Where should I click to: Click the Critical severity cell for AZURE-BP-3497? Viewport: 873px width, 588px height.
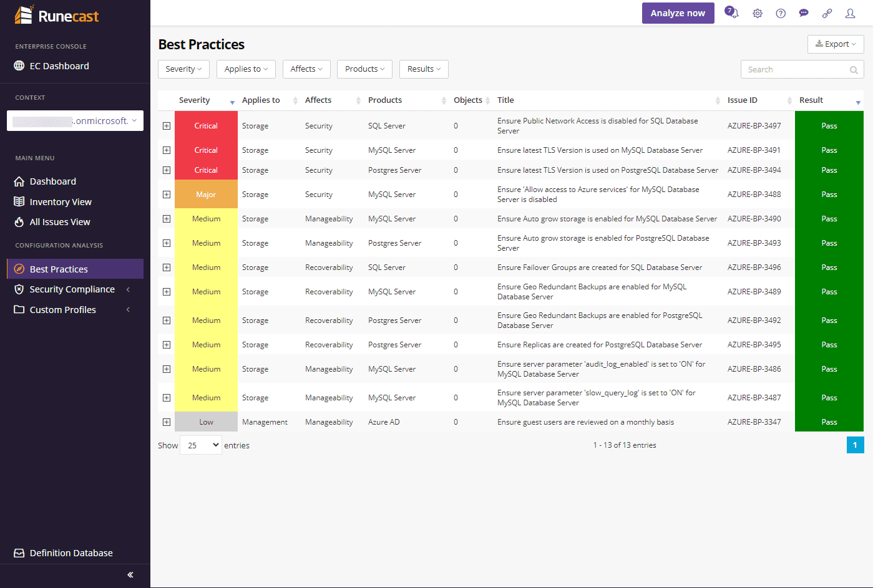pos(206,126)
